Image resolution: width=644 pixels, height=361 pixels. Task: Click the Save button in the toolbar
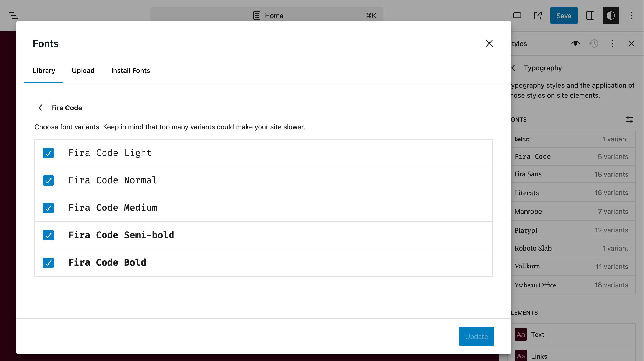coord(563,16)
